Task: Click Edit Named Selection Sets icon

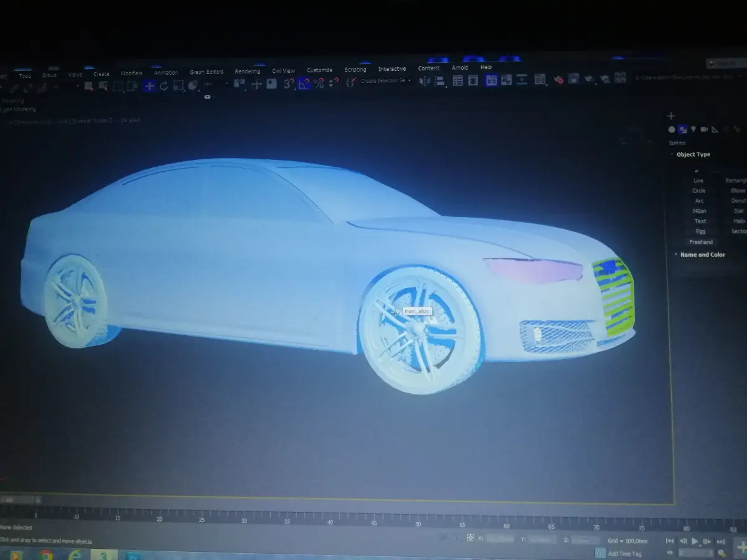Action: [x=351, y=82]
